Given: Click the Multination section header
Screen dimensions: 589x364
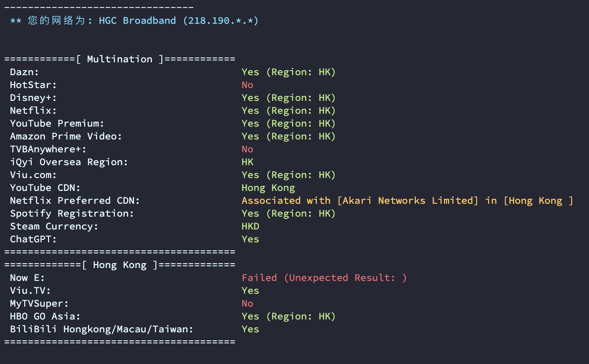Looking at the screenshot, I should pyautogui.click(x=119, y=59).
